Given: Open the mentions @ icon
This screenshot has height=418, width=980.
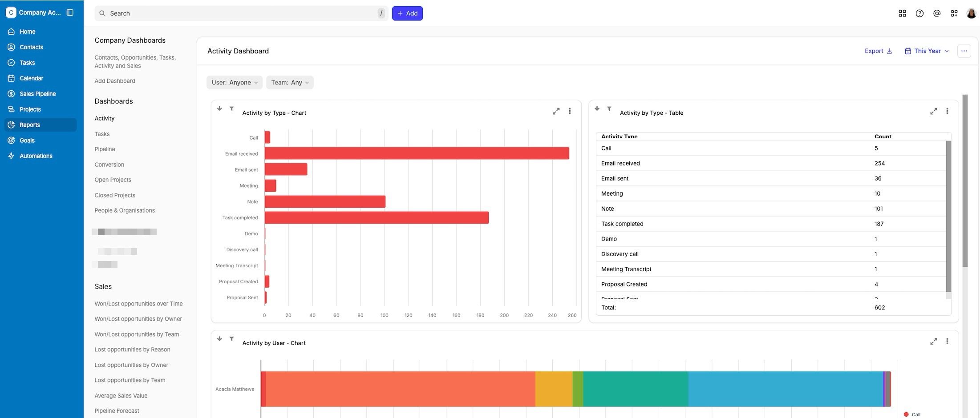Looking at the screenshot, I should click(x=937, y=13).
